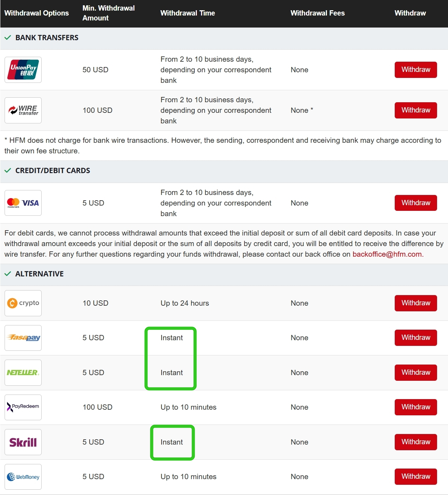
Task: Click the Mastercard Visa card logo
Action: point(23,203)
